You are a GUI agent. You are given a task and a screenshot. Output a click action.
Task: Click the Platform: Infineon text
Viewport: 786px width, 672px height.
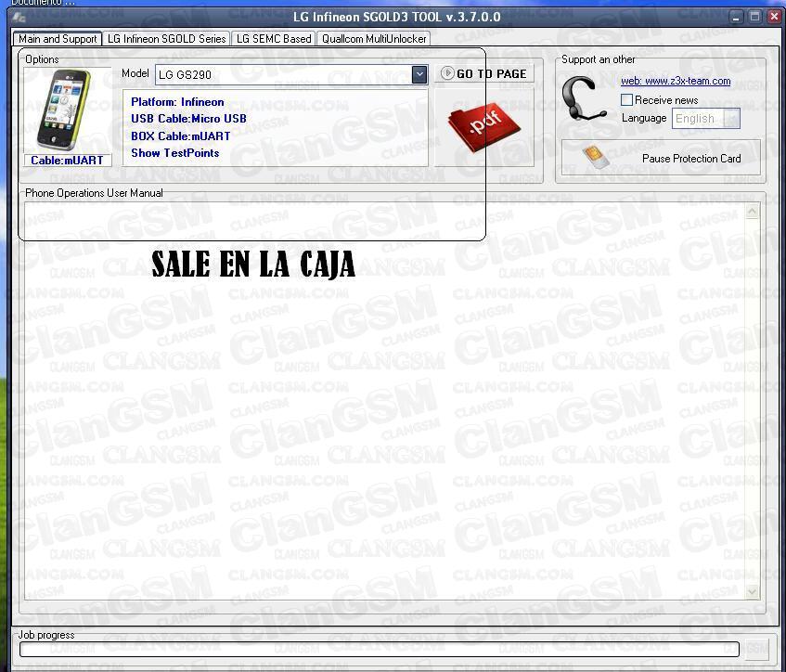177,102
